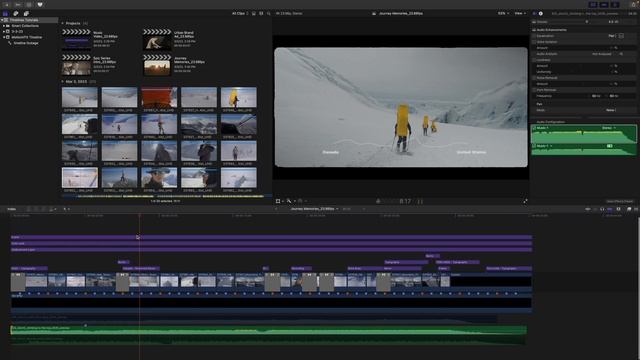Show the audio meters beside the timecode
This screenshot has height=360, width=640.
pos(420,201)
